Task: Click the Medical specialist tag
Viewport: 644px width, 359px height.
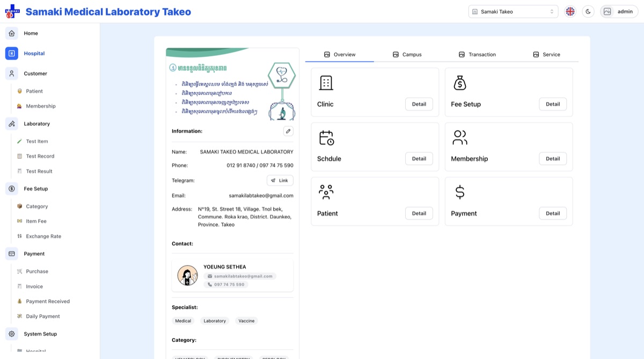Action: point(183,321)
